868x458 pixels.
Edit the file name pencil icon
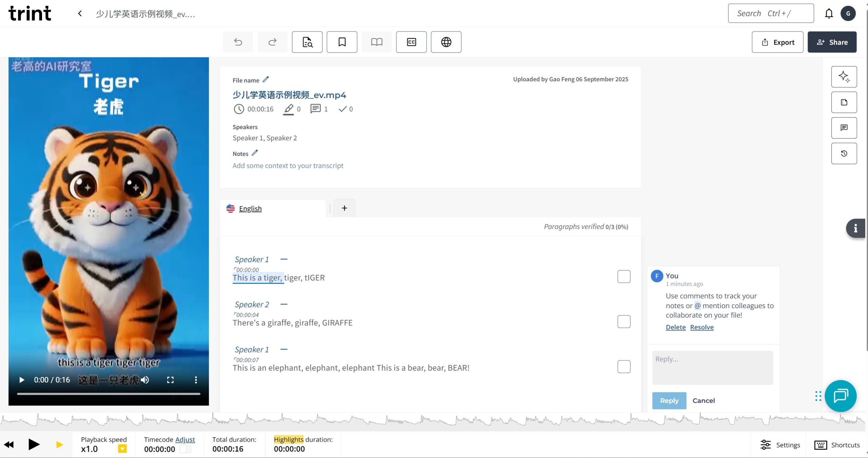(266, 79)
